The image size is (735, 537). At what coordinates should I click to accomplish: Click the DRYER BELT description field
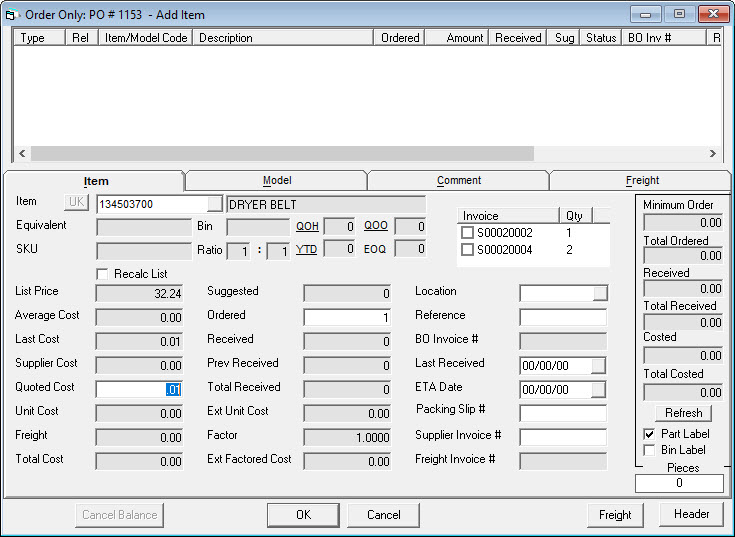click(326, 205)
